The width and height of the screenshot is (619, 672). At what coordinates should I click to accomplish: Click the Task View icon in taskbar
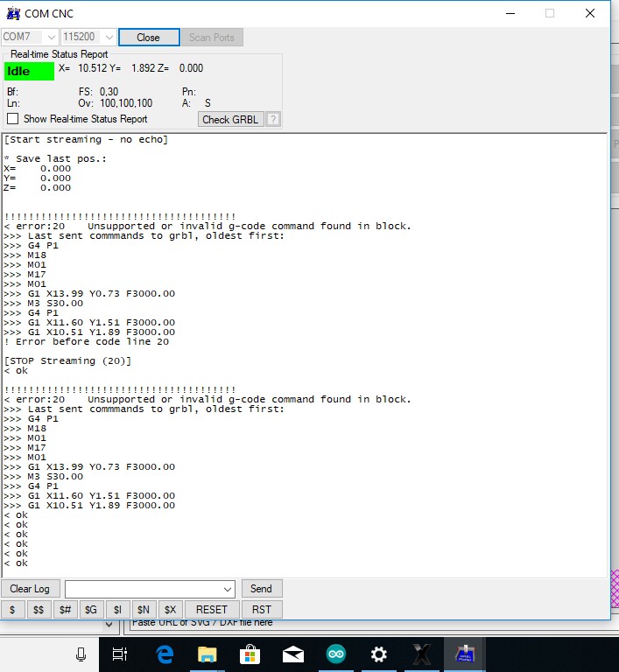[120, 654]
